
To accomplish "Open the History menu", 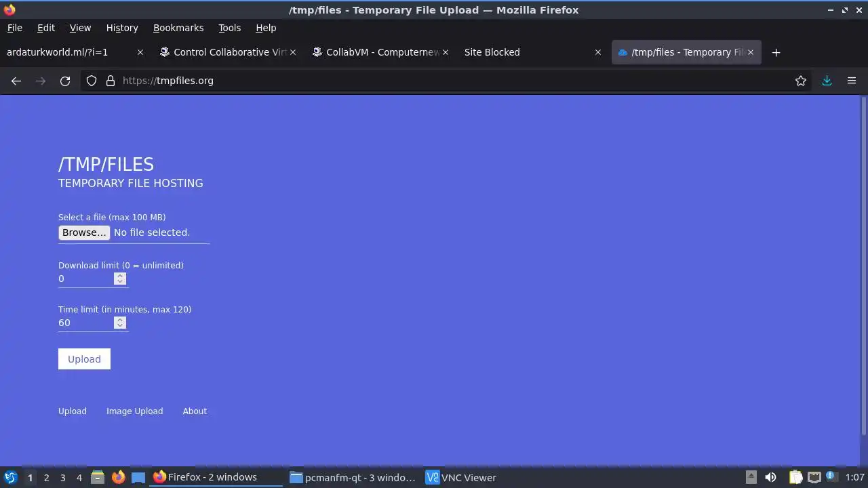I will 122,28.
